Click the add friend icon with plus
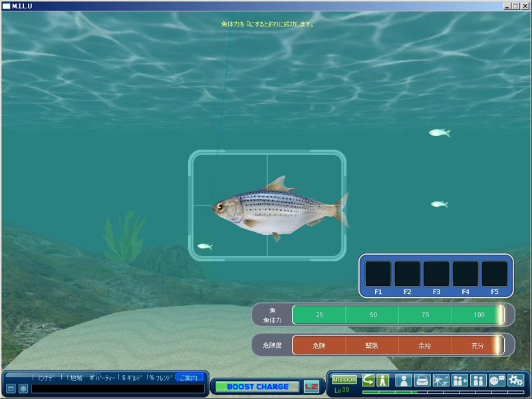The height and width of the screenshot is (399, 532). click(460, 380)
